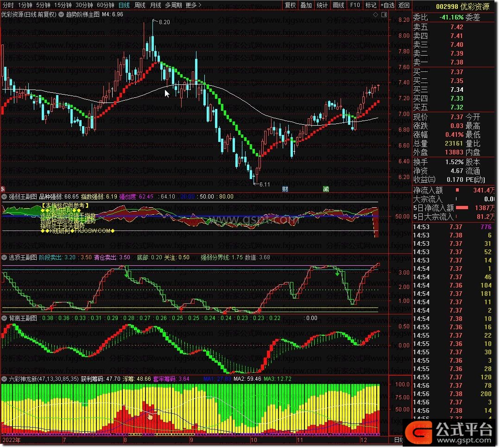This screenshot has width=500, height=448.
Task: Switch to the 30分钟 period tab
Action: (x=84, y=5)
